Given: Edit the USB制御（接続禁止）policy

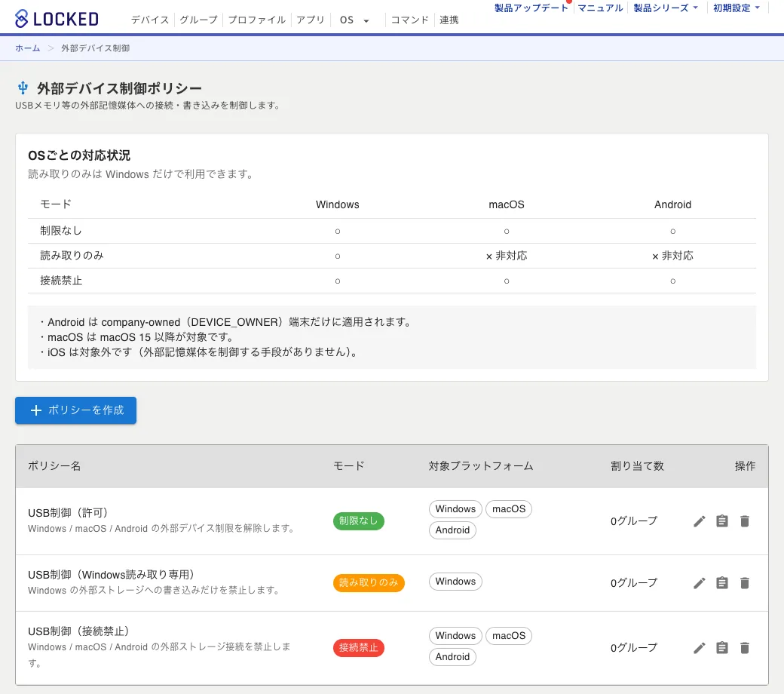Looking at the screenshot, I should coord(699,648).
